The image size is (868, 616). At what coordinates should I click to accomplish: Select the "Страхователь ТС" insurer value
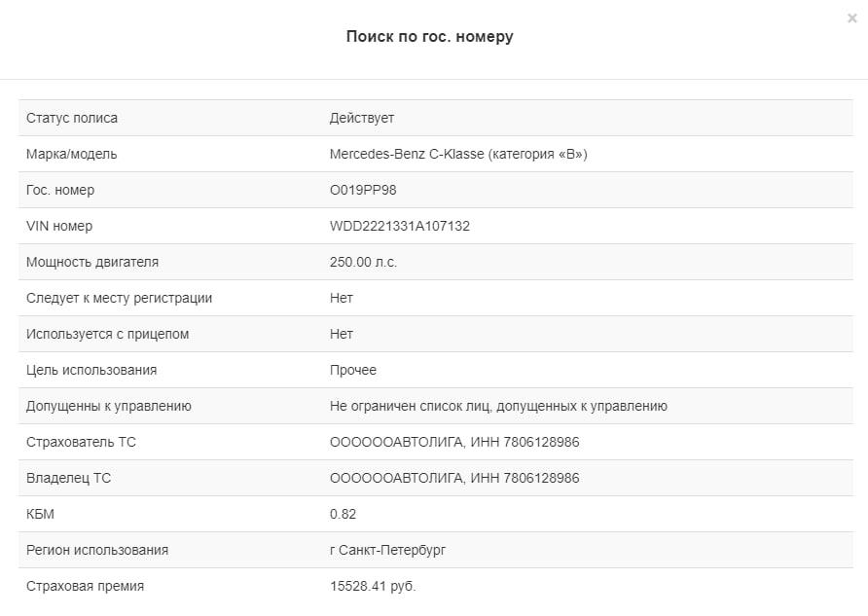tap(454, 442)
